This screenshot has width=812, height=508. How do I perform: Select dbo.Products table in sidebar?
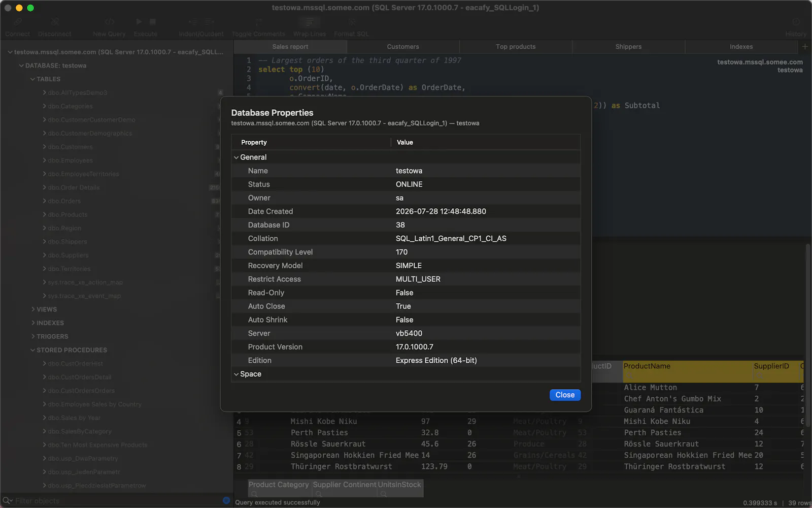tap(67, 214)
